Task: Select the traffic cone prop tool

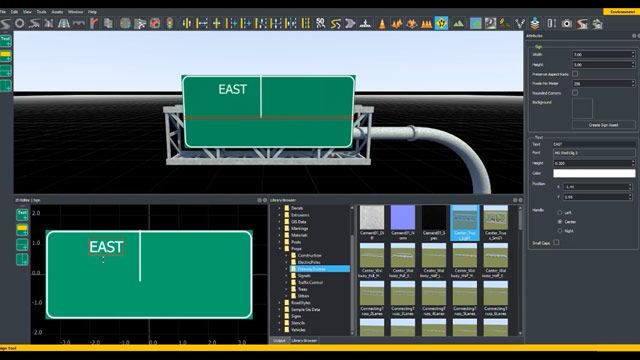Action: [382, 24]
